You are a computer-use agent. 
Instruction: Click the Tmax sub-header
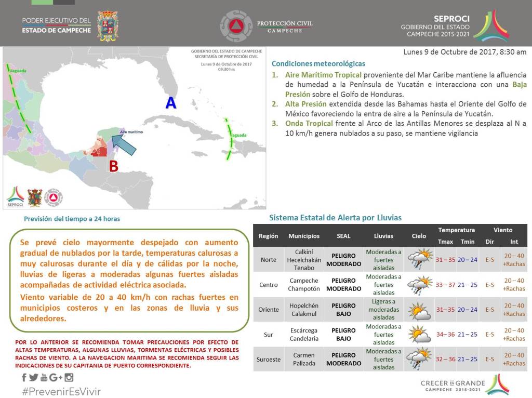pos(445,242)
